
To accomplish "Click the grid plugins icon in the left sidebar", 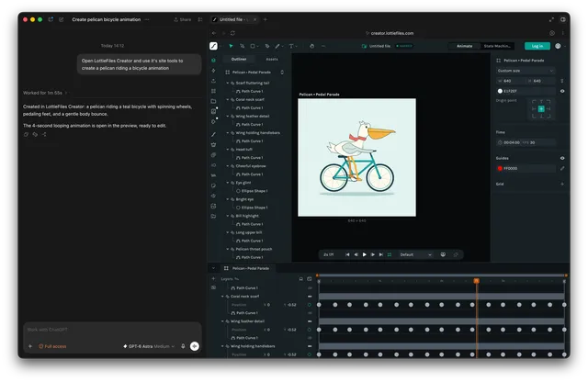I will (x=213, y=91).
